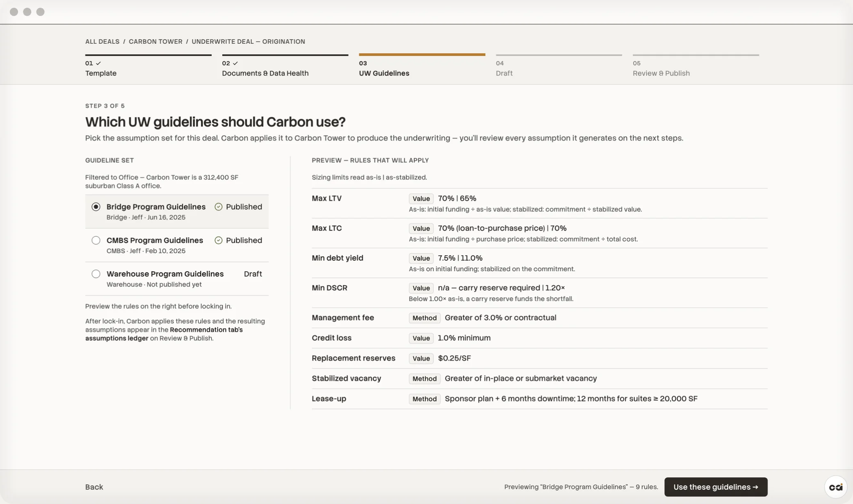Open CARBON TOWER breadcrumb
This screenshot has width=853, height=504.
[x=155, y=41]
